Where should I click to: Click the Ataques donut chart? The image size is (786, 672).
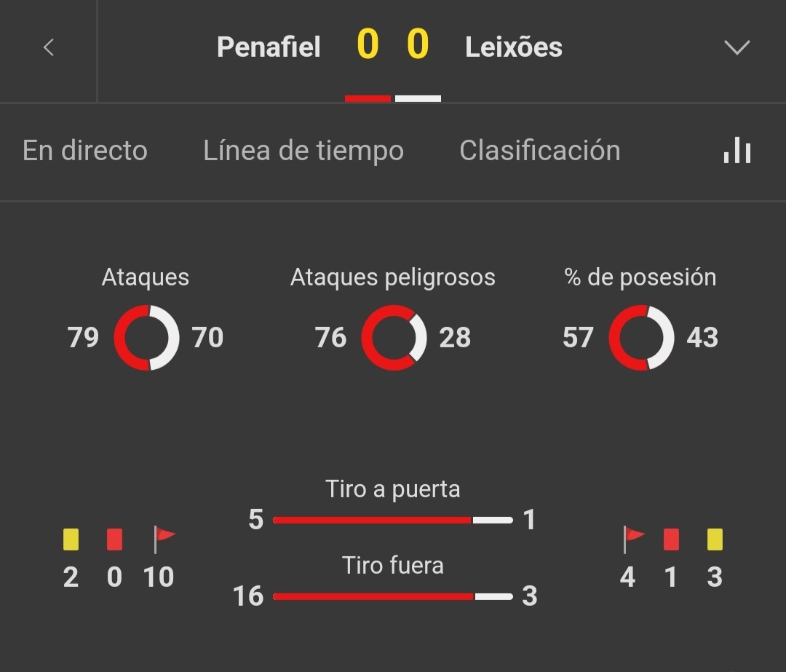[x=146, y=338]
